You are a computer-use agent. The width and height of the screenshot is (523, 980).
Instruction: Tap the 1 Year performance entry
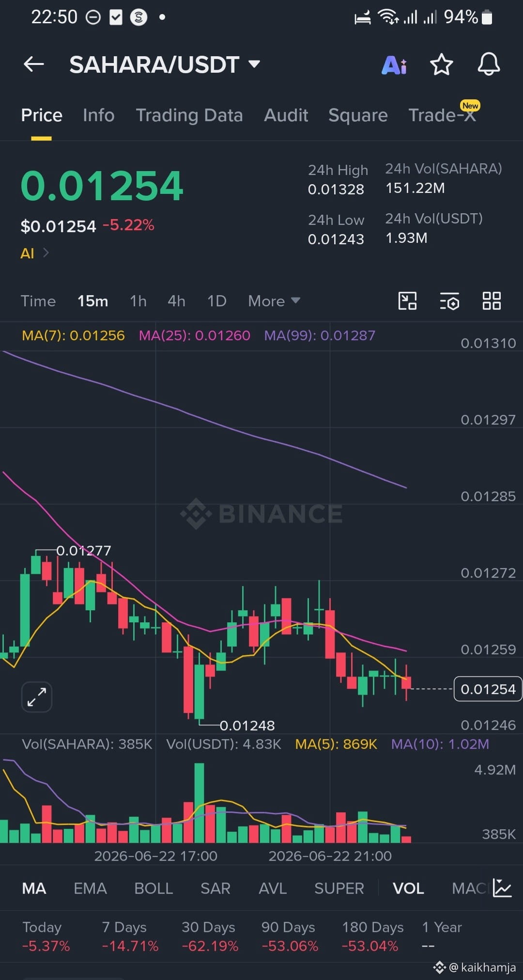(x=442, y=936)
